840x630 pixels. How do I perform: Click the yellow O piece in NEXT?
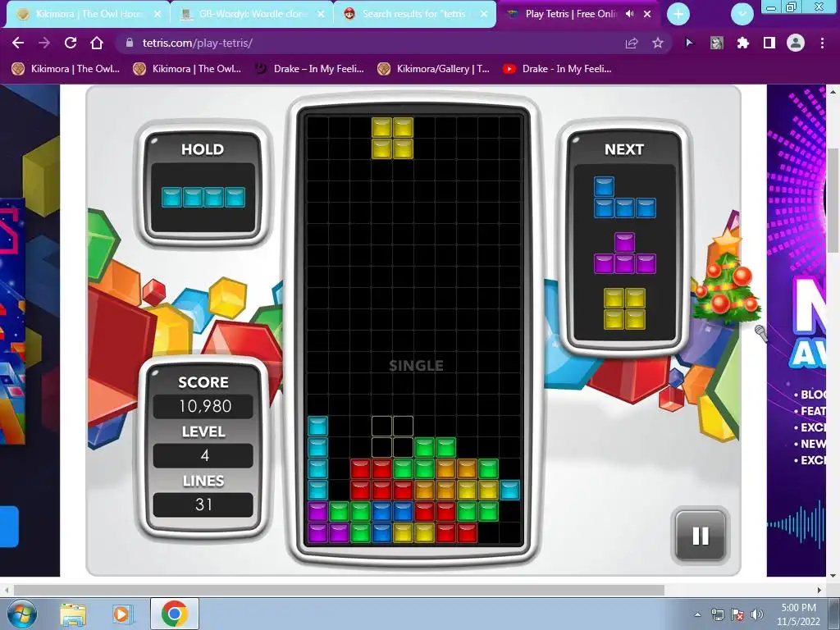coord(624,309)
